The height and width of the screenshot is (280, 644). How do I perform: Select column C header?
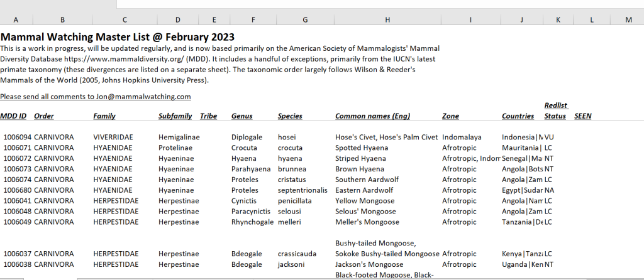pos(125,19)
